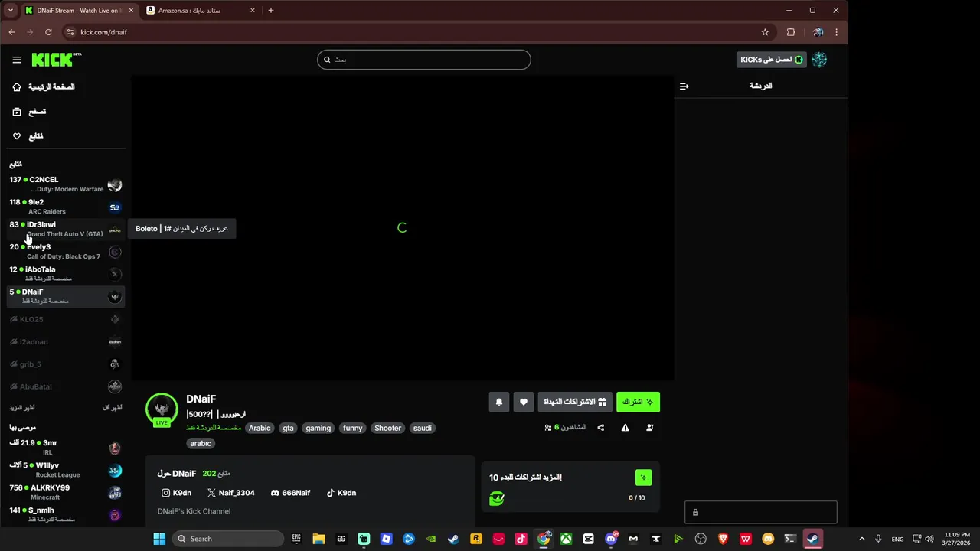This screenshot has height=551, width=980.
Task: Open the X profile Naif_3304
Action: coord(231,493)
